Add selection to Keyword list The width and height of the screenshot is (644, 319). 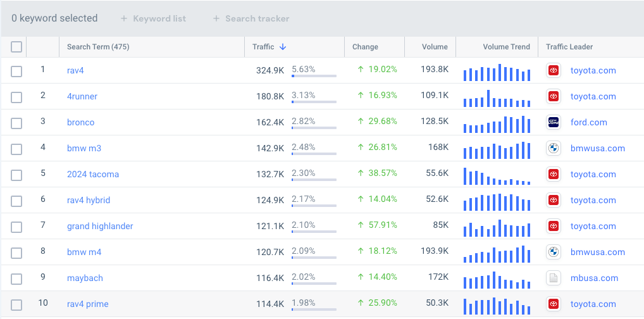(x=153, y=18)
